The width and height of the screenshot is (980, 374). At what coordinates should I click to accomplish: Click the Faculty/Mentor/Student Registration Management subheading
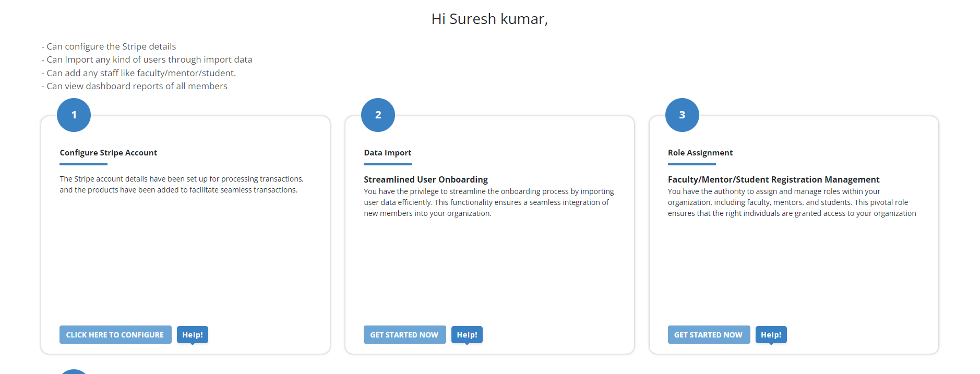point(773,179)
